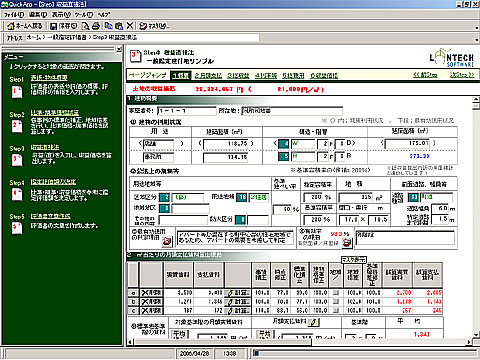Jump to page tab 6

coord(324,76)
